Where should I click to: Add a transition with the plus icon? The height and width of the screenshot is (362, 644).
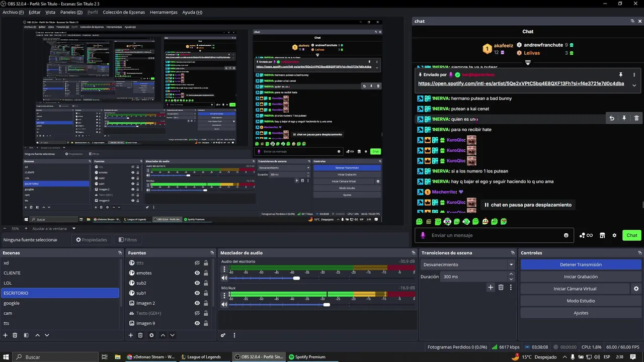point(491,288)
